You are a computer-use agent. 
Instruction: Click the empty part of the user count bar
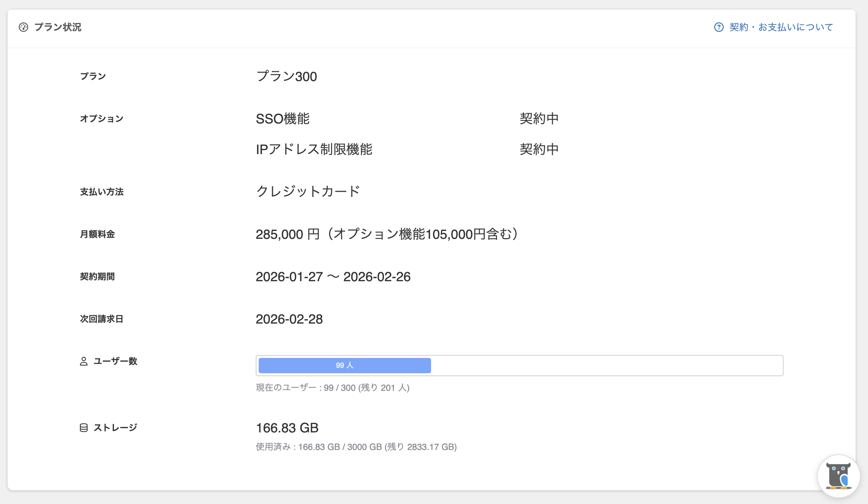point(606,366)
